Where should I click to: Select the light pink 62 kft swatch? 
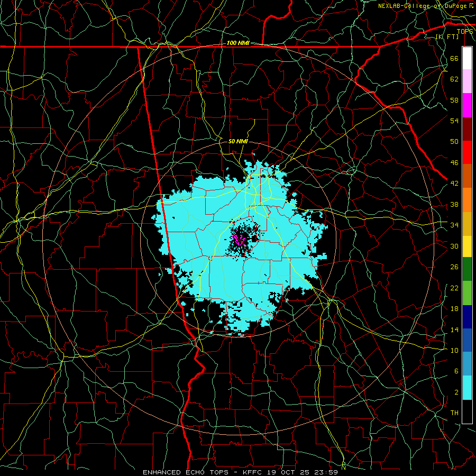click(x=467, y=81)
